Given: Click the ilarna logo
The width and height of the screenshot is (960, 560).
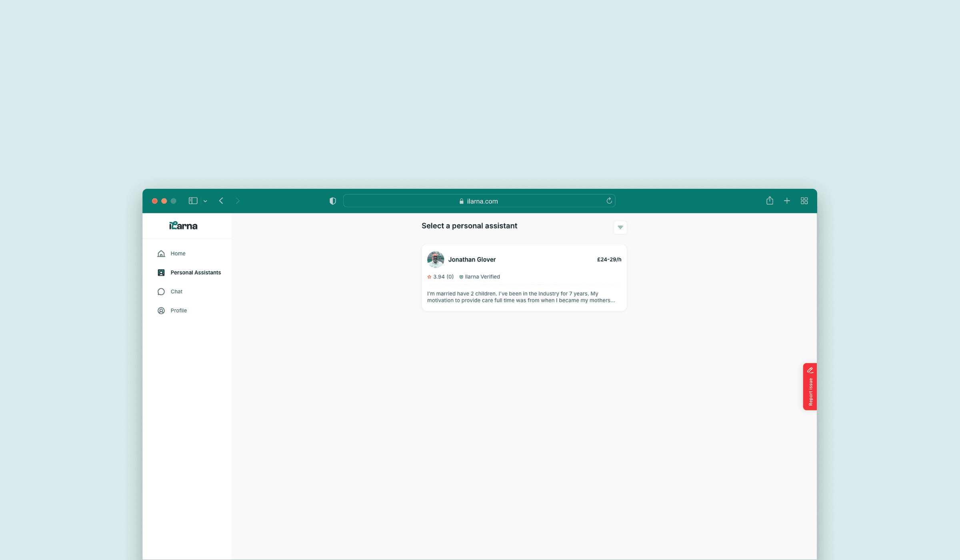Looking at the screenshot, I should pos(183,226).
